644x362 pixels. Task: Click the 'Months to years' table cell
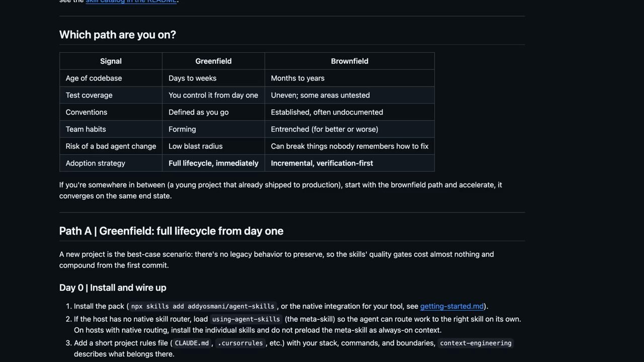(350, 78)
